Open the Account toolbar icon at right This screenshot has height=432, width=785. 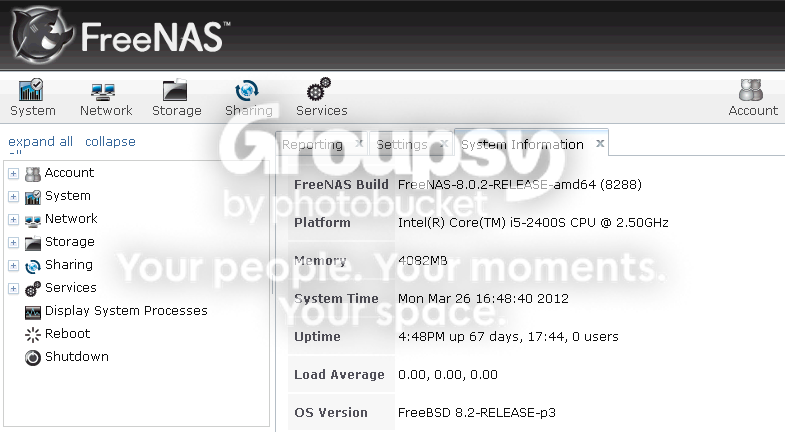click(751, 90)
